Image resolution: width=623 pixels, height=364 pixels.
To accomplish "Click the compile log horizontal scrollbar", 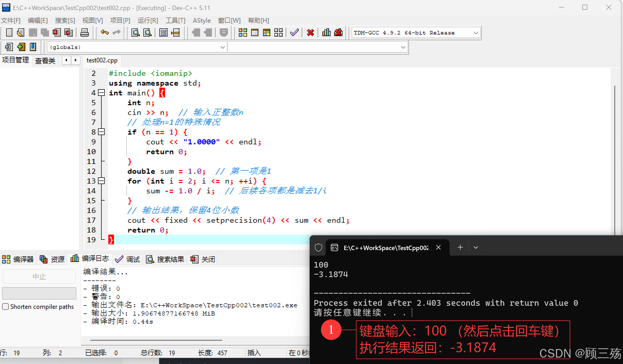I will coord(156,340).
